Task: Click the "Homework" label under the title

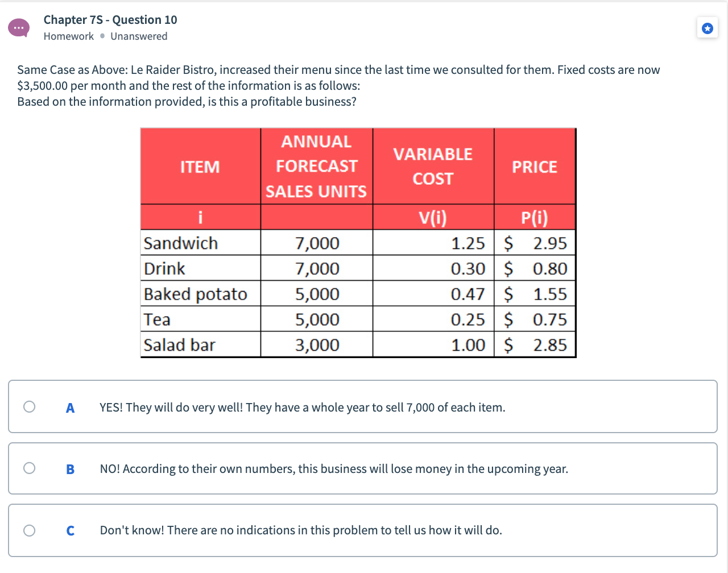Action: tap(69, 36)
